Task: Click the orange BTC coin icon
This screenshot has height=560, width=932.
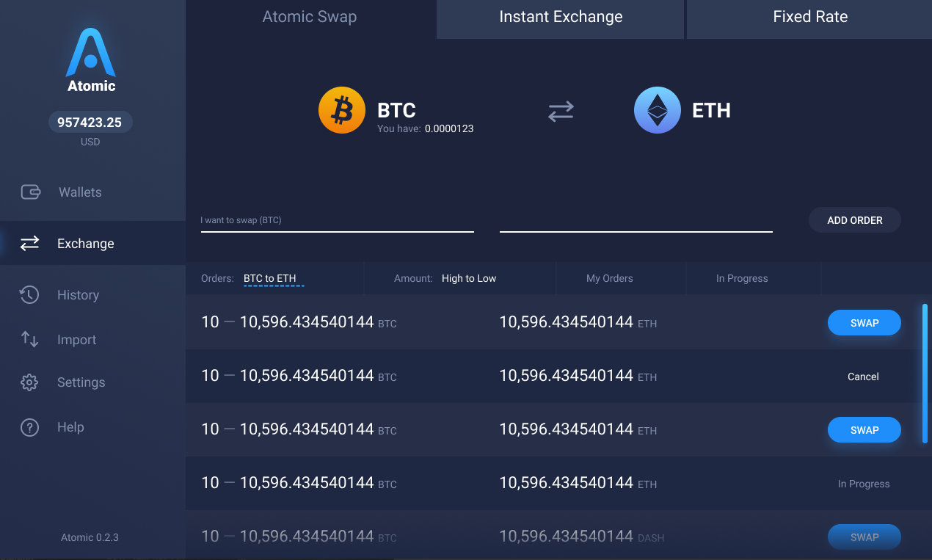Action: pyautogui.click(x=341, y=109)
